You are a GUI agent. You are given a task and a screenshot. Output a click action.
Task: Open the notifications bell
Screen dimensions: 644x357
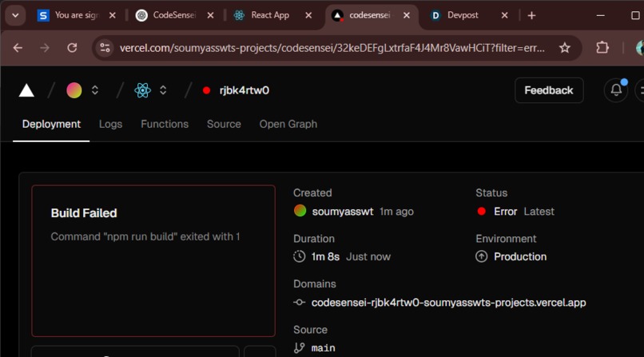616,90
